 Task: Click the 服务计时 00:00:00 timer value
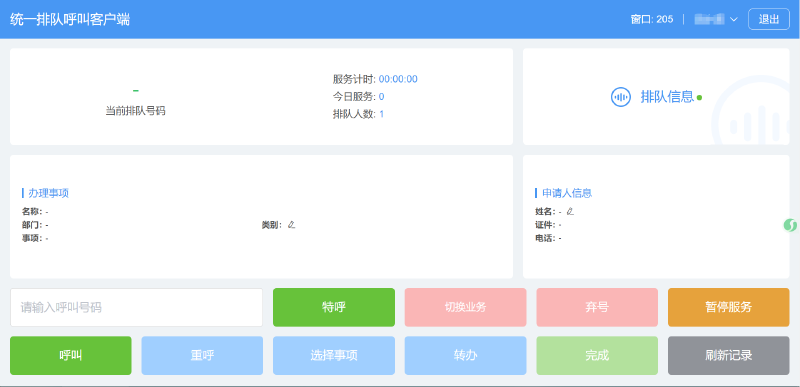point(398,79)
